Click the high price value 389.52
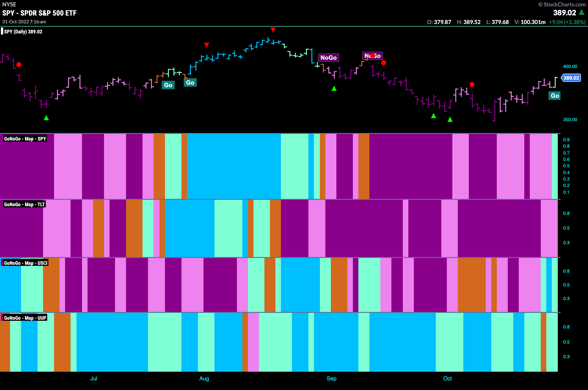 pos(472,22)
